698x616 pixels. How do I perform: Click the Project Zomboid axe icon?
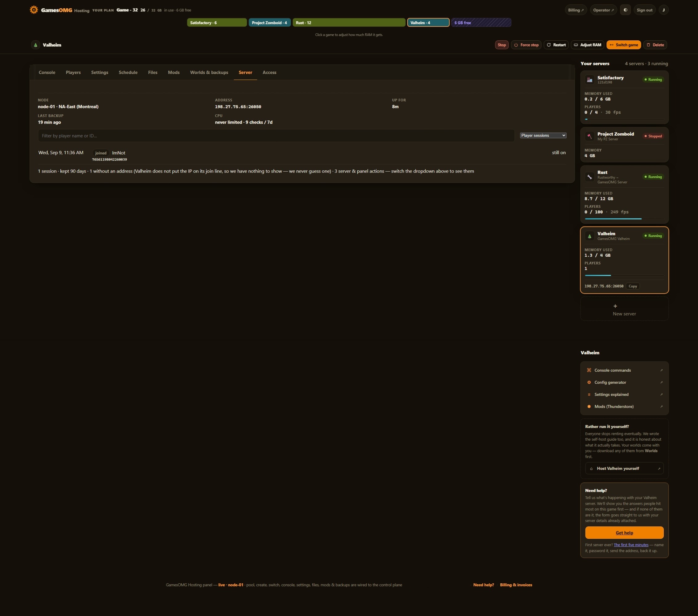coord(589,136)
